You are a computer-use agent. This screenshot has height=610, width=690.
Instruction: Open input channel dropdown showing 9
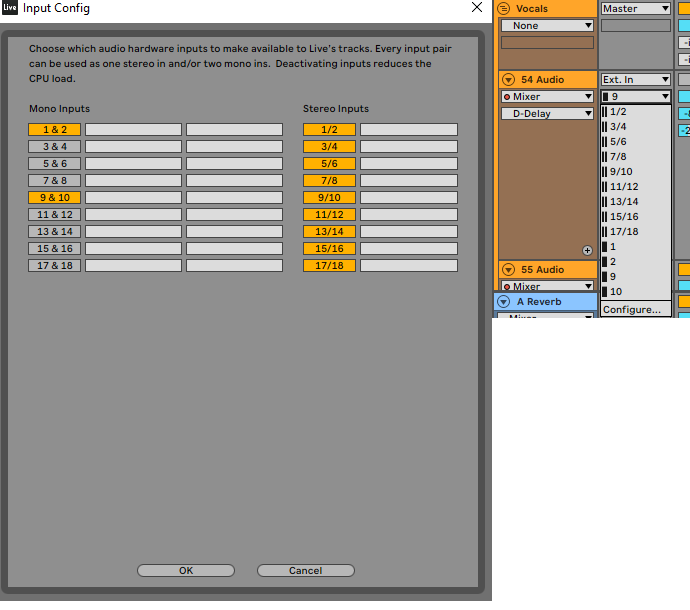click(x=636, y=96)
